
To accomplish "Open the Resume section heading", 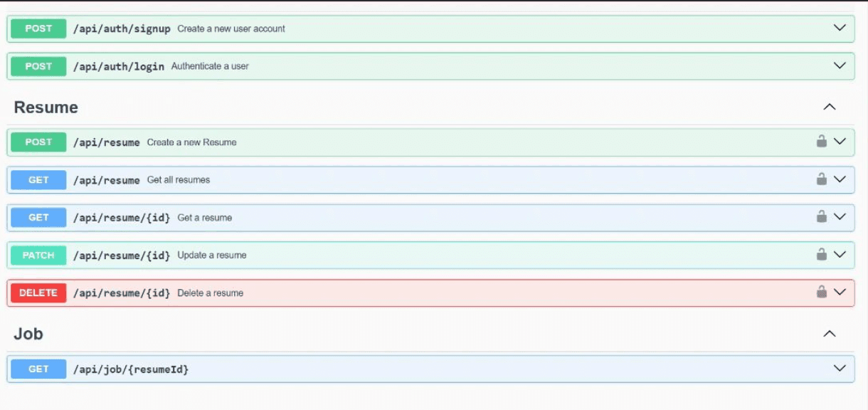I will point(46,107).
